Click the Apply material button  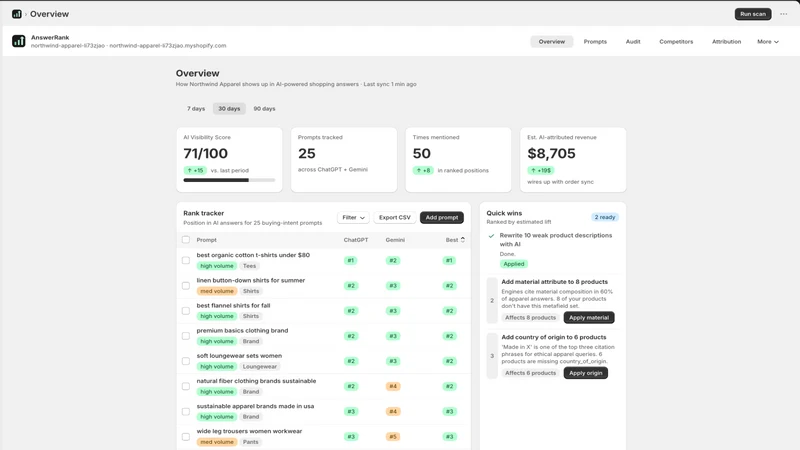point(589,317)
